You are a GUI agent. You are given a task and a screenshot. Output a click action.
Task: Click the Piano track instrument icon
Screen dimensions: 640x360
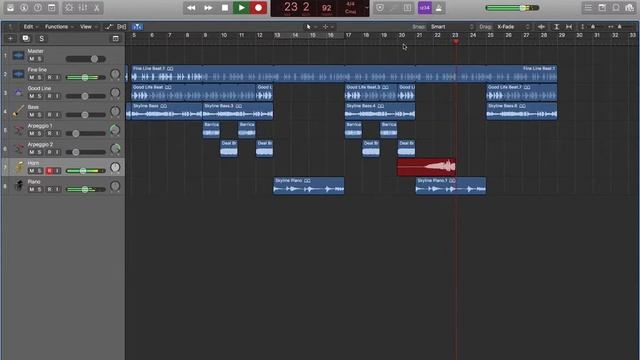click(x=18, y=186)
